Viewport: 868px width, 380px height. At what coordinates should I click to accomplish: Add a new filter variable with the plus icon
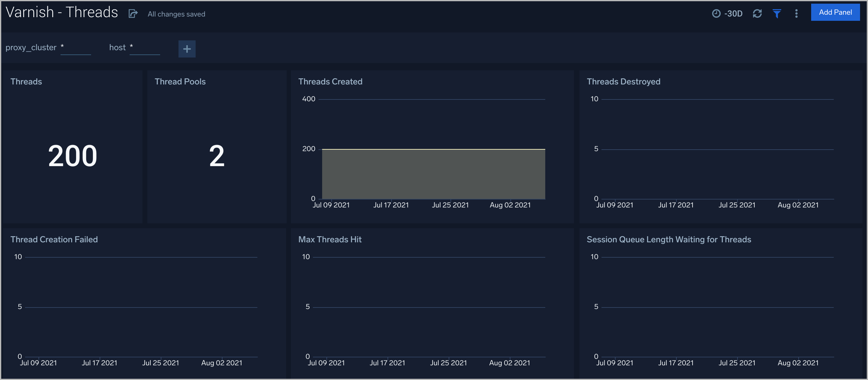click(x=187, y=49)
